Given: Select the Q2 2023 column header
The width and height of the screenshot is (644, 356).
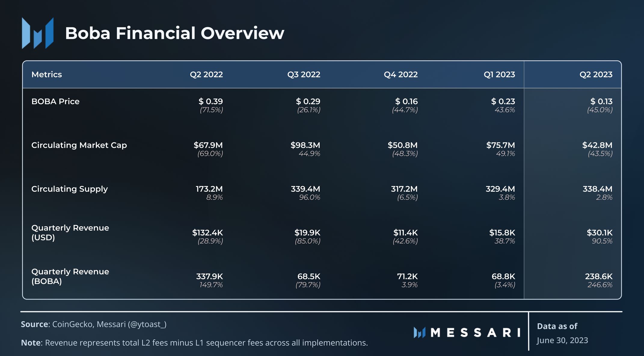Looking at the screenshot, I should (x=596, y=75).
